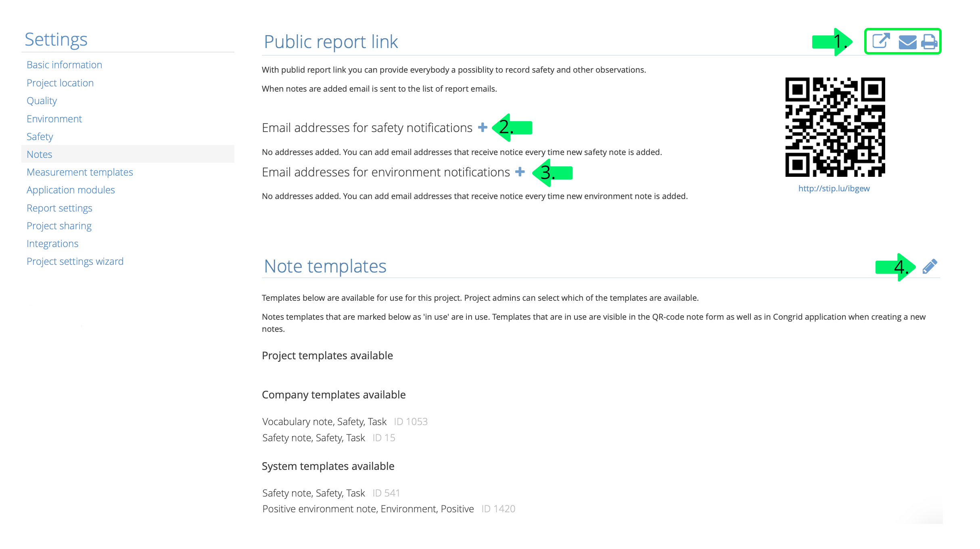Open the Project sharing page

(59, 226)
